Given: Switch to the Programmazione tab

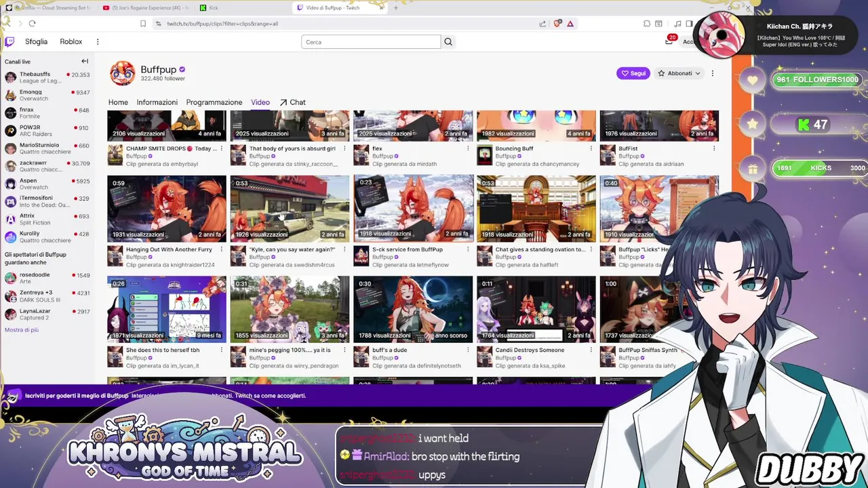Looking at the screenshot, I should [214, 102].
